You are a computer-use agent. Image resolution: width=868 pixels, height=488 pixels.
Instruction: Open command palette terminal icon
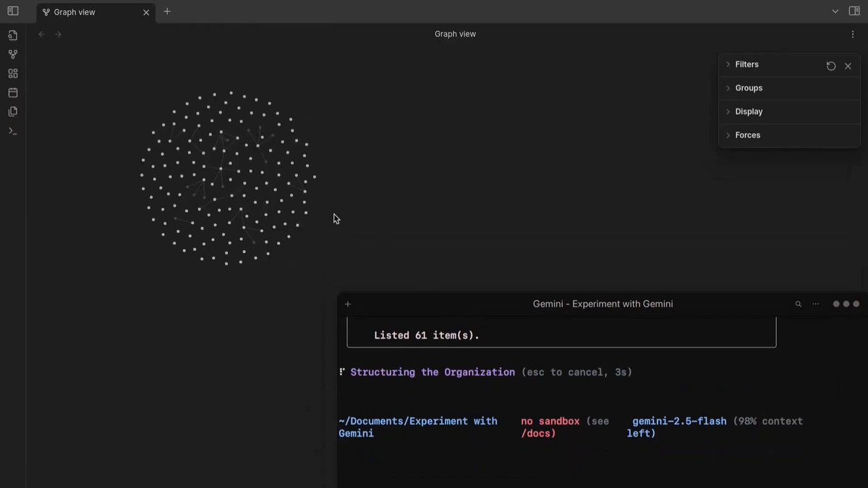tap(12, 131)
